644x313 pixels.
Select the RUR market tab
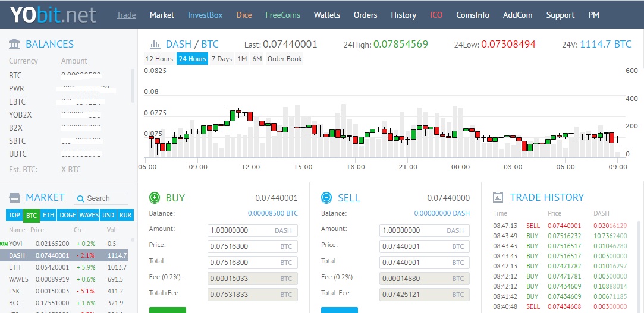click(125, 216)
